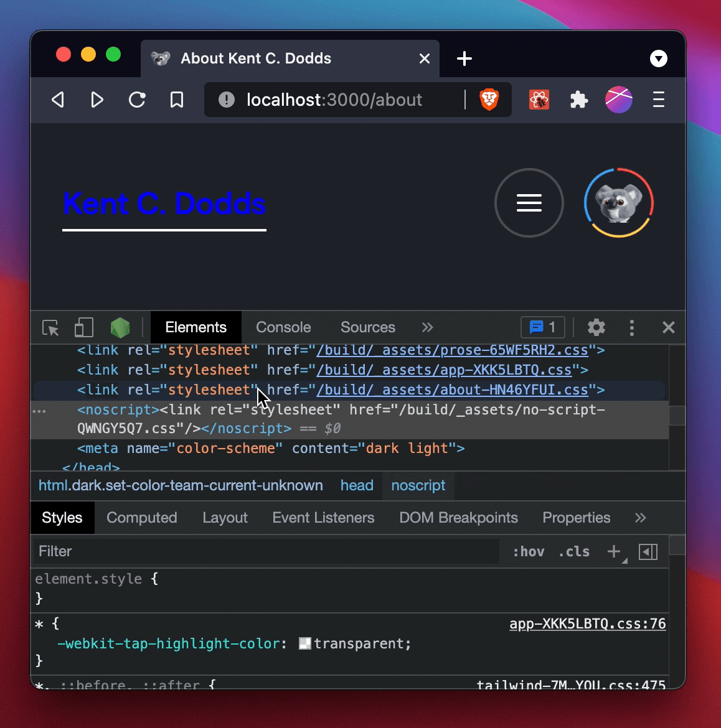
Task: Click the transparent color swatch
Action: tap(304, 643)
